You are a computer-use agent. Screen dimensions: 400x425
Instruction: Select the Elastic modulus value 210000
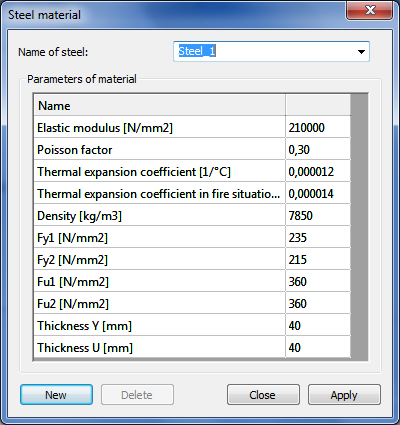[x=318, y=128]
